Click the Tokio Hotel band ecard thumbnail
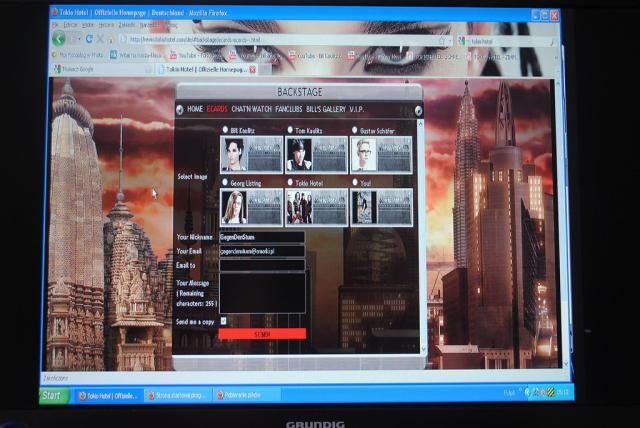The width and height of the screenshot is (640, 428). (x=316, y=207)
